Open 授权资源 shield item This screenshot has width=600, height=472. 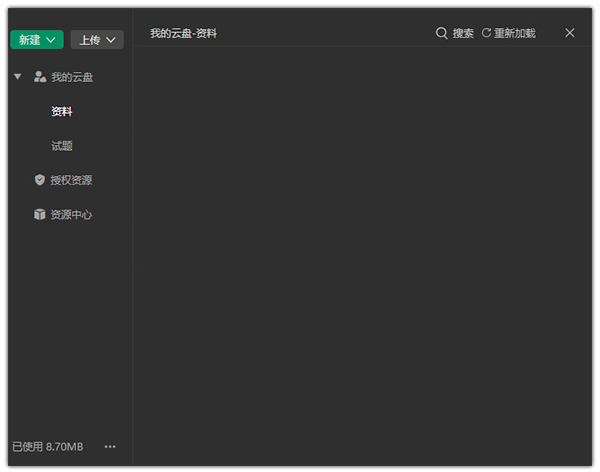coord(64,180)
